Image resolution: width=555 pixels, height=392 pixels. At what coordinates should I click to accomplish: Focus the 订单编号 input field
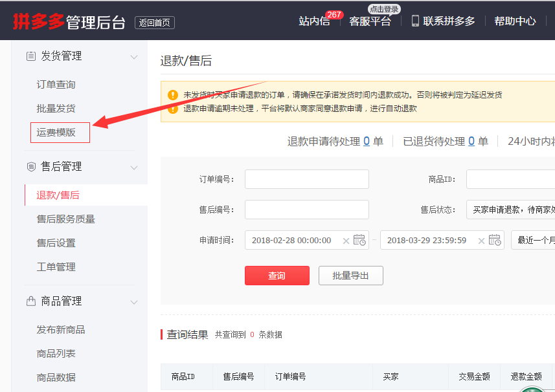(x=307, y=179)
